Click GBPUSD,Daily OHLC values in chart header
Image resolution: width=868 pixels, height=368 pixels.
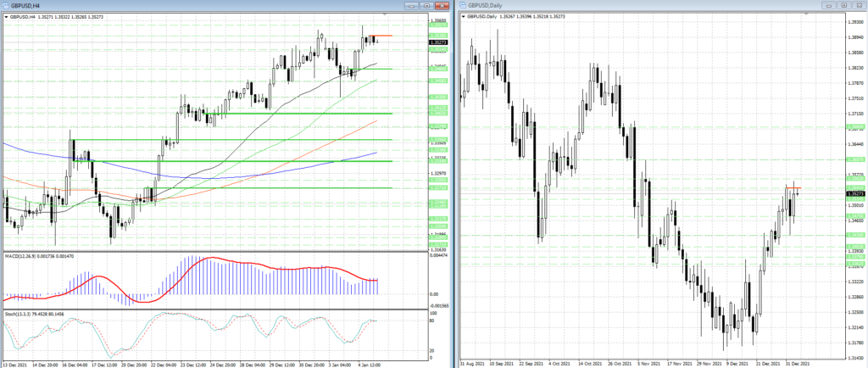pyautogui.click(x=532, y=17)
